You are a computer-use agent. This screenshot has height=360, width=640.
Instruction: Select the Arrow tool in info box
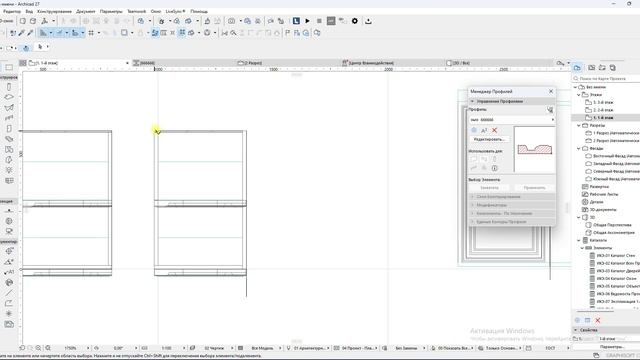(40, 47)
